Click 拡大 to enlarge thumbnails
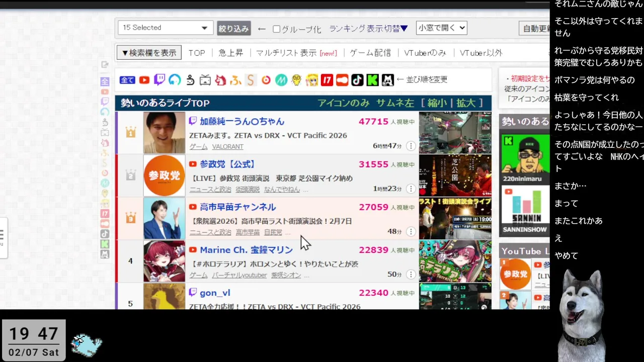 click(466, 103)
